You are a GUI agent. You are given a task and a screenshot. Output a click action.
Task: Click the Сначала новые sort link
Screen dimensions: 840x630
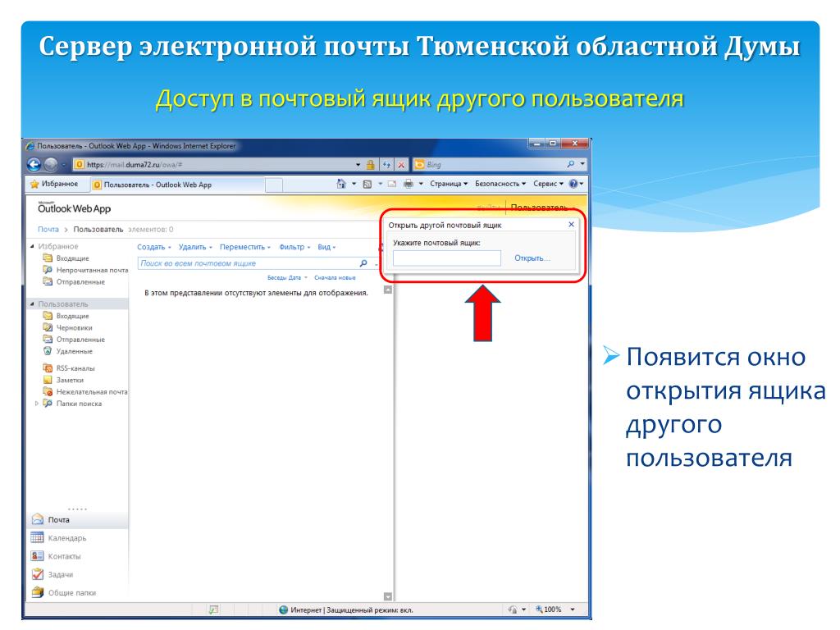[x=335, y=277]
